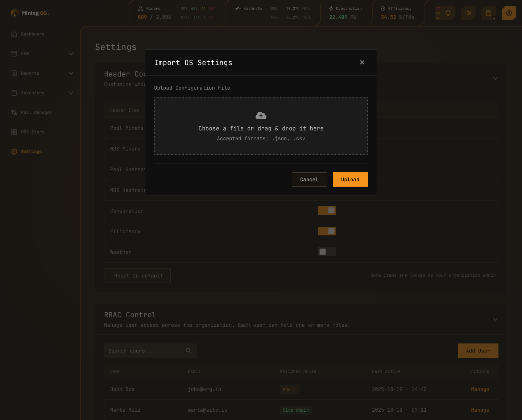Open the notifications bell icon
Viewport: 522px width, 420px height.
pyautogui.click(x=448, y=13)
